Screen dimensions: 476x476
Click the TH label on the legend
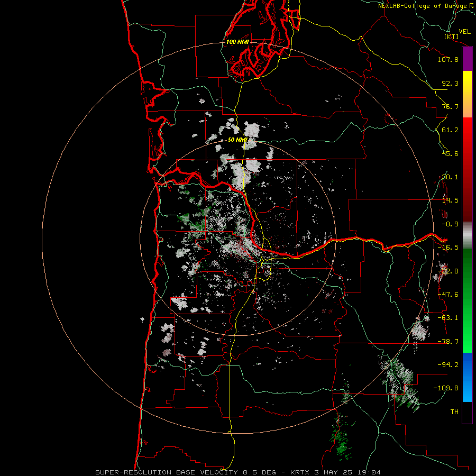click(x=454, y=412)
